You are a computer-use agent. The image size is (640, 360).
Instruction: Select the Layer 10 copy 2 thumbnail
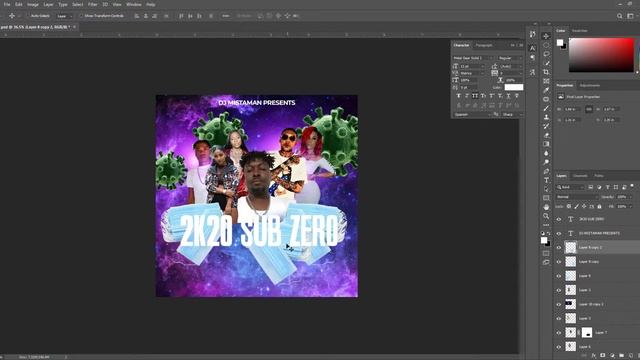point(570,304)
